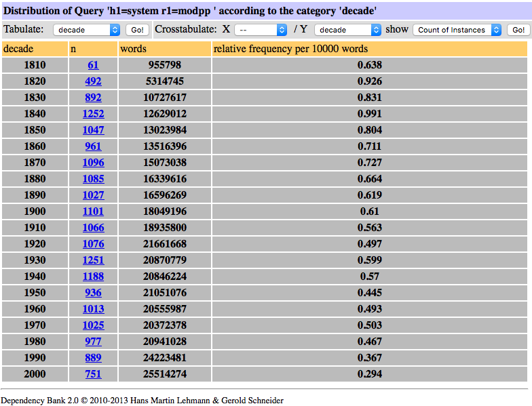
Task: Click the 'decade' column header
Action: 18,49
